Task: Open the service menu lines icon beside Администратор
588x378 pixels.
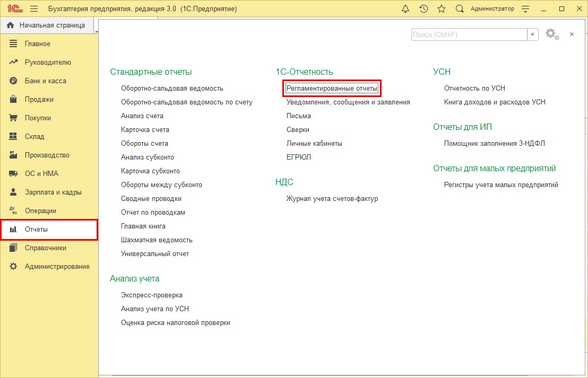Action: coord(525,8)
